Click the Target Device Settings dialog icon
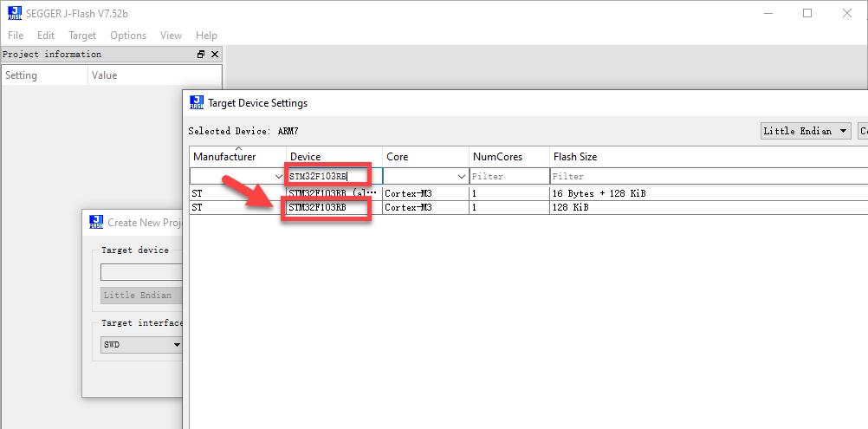868x429 pixels. pyautogui.click(x=197, y=102)
